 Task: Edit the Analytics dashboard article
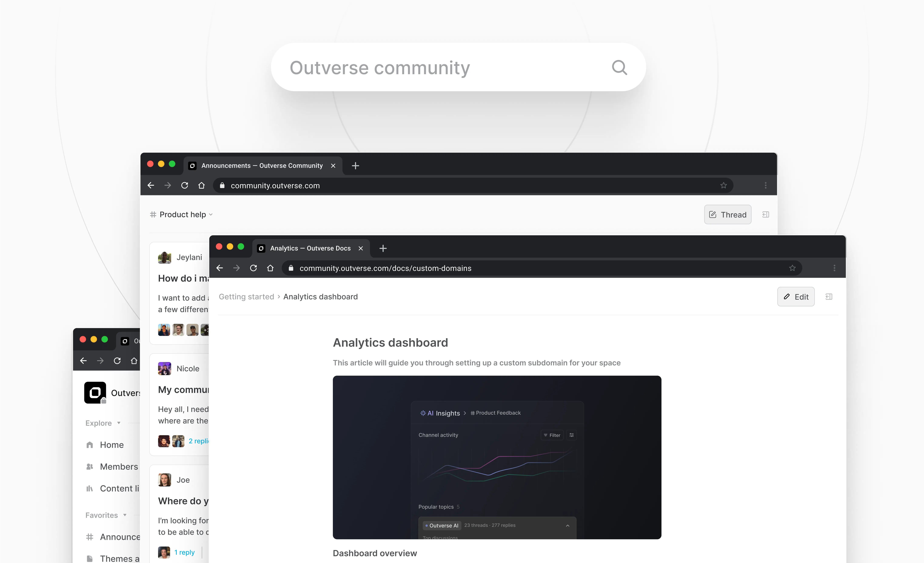(x=796, y=296)
